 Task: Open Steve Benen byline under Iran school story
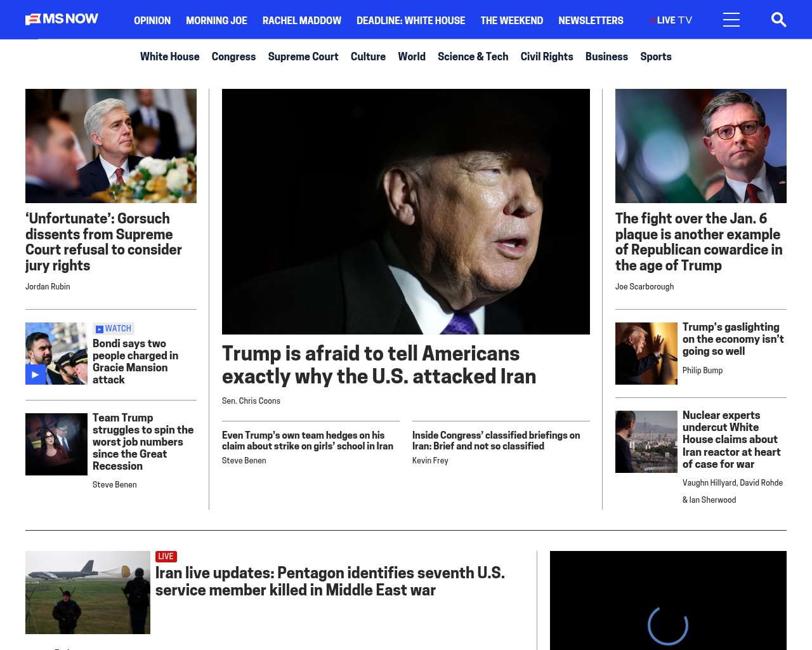244,461
